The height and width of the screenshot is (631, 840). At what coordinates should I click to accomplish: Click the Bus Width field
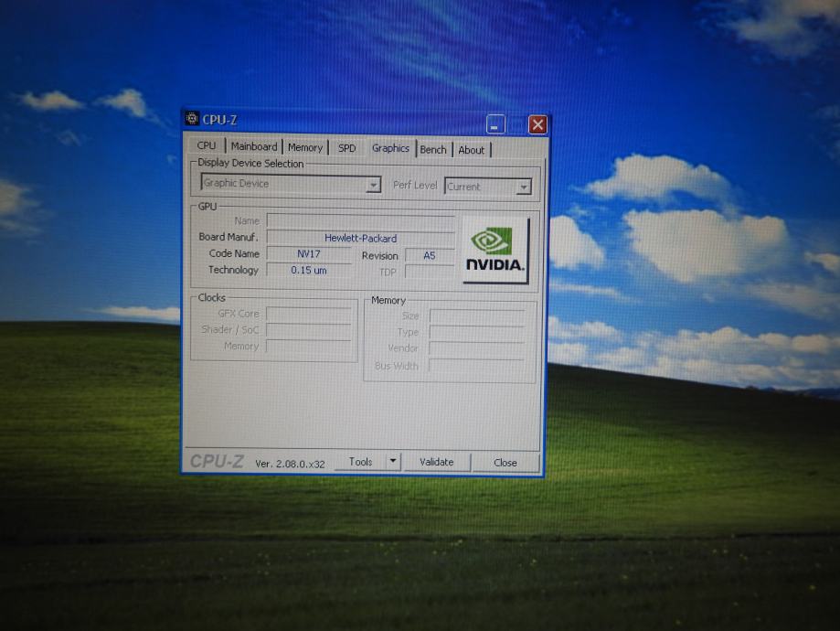(x=477, y=366)
